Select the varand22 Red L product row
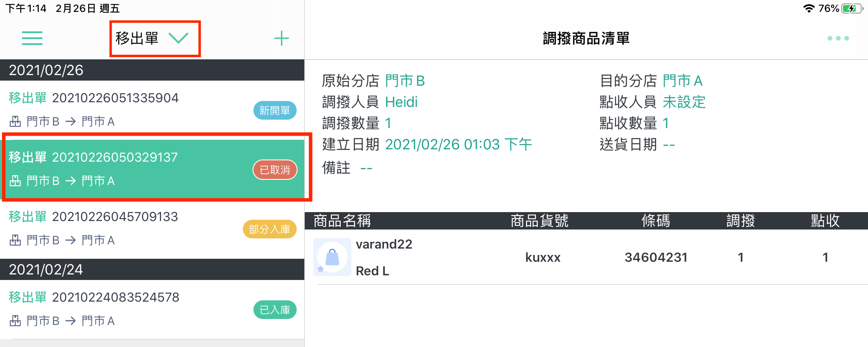Screen dimensions: 868x347 point(586,257)
